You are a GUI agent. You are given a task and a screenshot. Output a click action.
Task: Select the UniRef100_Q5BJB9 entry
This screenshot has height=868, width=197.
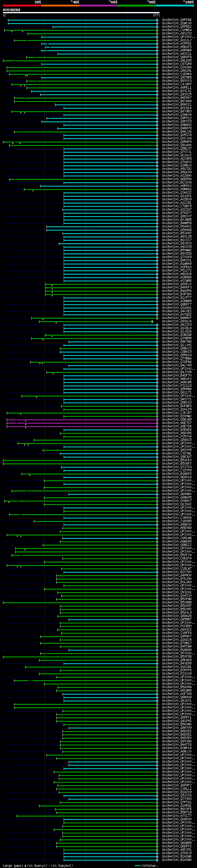176,420
